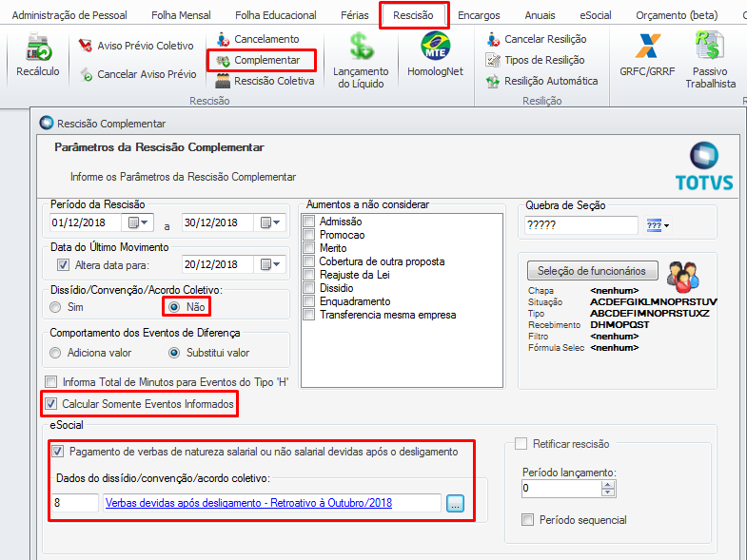Click Período da Rescisão start date field
This screenshot has width=747, height=560.
(x=86, y=222)
